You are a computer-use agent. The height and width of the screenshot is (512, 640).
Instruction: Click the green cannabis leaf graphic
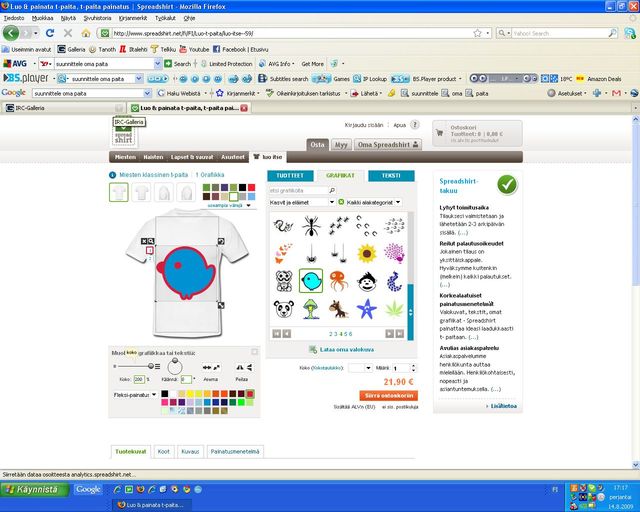click(394, 307)
